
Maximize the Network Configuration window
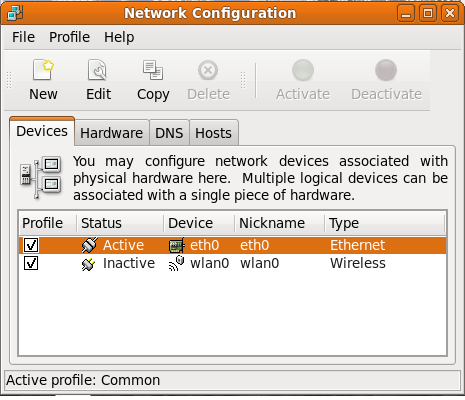tap(428, 13)
